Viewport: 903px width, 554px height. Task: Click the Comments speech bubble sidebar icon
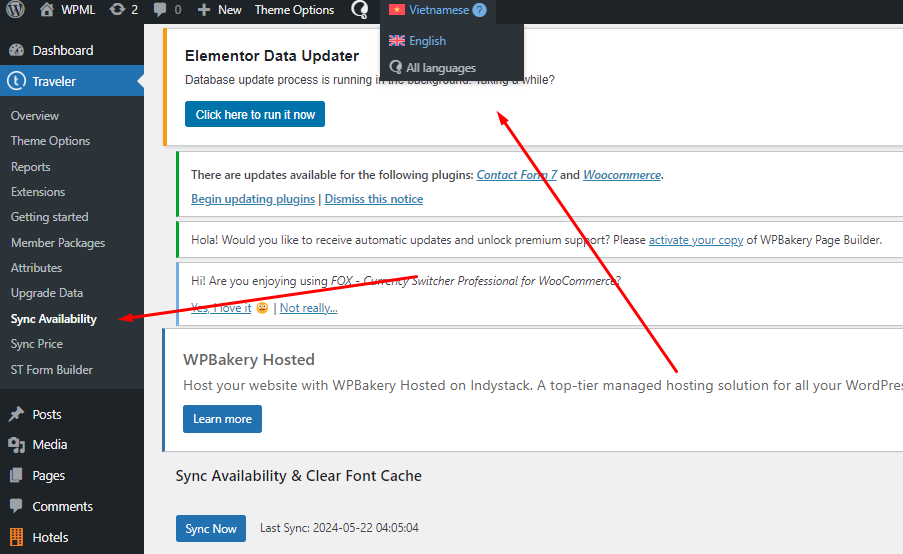click(x=17, y=506)
